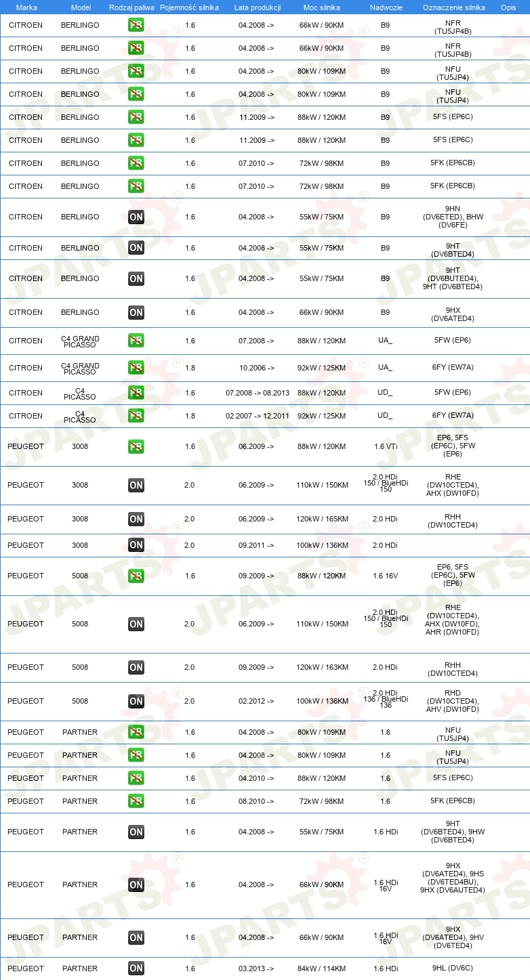The width and height of the screenshot is (530, 980).
Task: Click the power cell 120kW / 163KM
Action: (x=323, y=668)
